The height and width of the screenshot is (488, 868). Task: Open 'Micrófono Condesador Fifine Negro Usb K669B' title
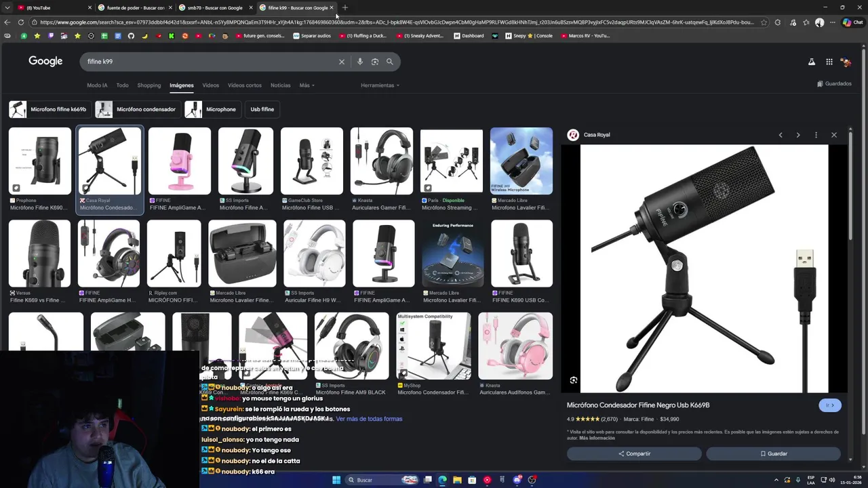coord(638,405)
